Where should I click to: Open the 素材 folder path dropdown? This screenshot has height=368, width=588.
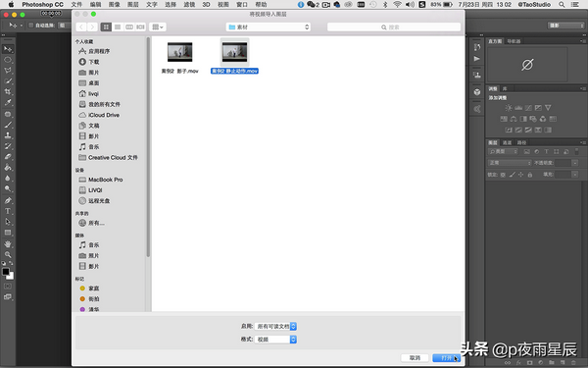tap(269, 27)
